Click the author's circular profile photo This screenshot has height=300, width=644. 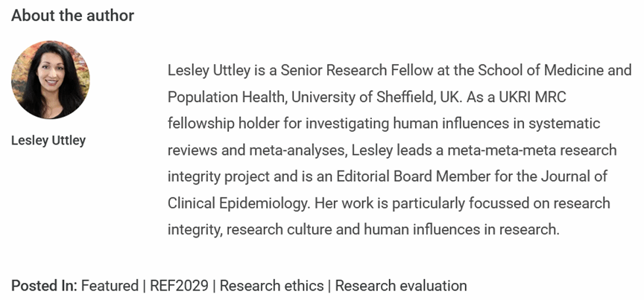(x=51, y=80)
